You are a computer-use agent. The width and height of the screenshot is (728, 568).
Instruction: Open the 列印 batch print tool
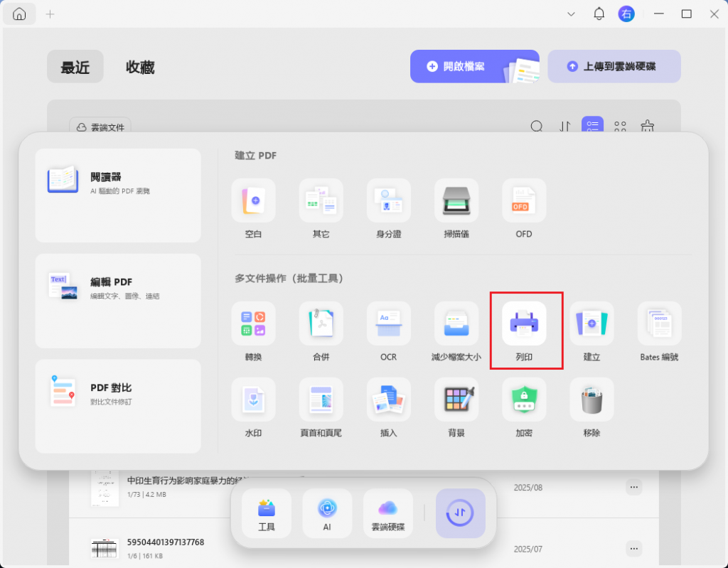click(524, 331)
